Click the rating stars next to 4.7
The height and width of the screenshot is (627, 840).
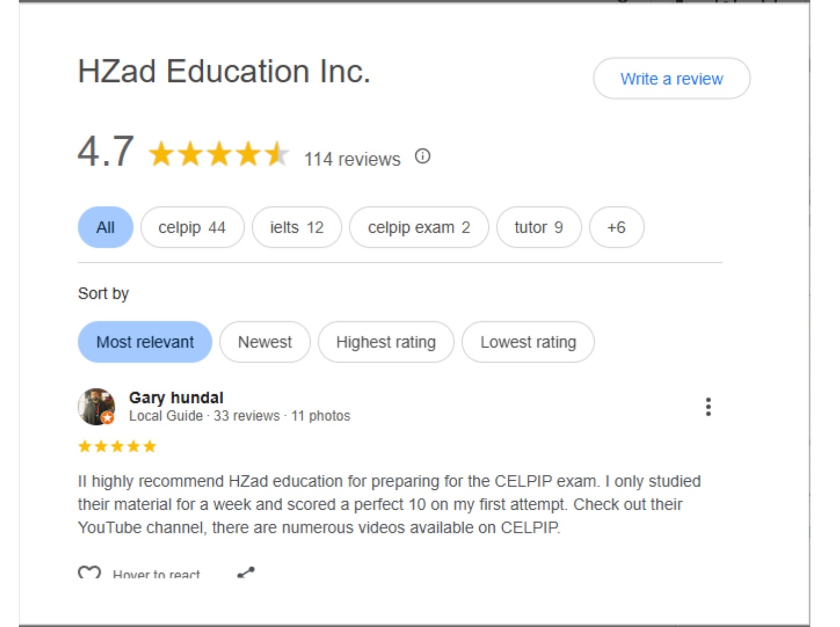[x=218, y=155]
